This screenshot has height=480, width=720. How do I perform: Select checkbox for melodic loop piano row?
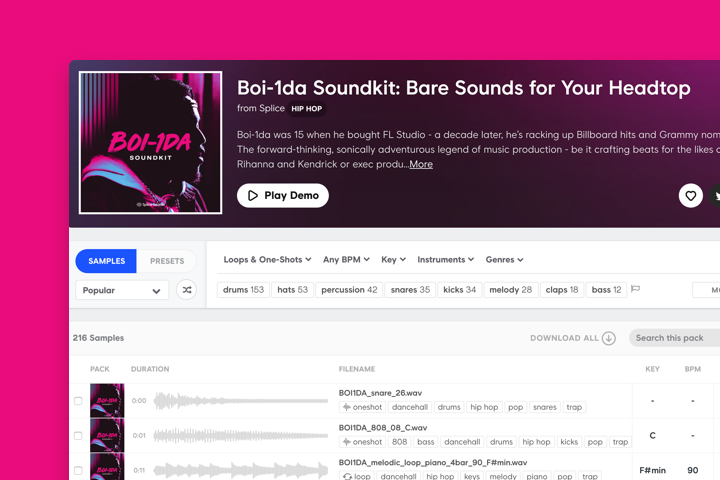(78, 470)
